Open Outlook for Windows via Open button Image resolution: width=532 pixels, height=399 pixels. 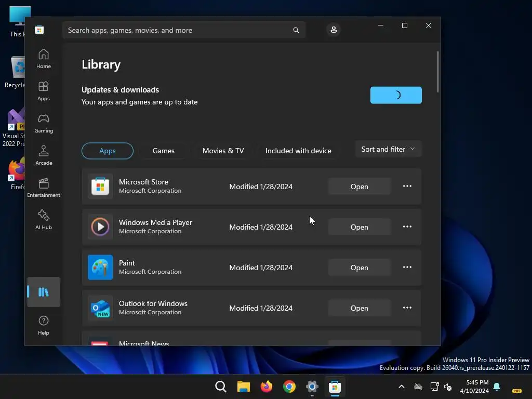360,308
